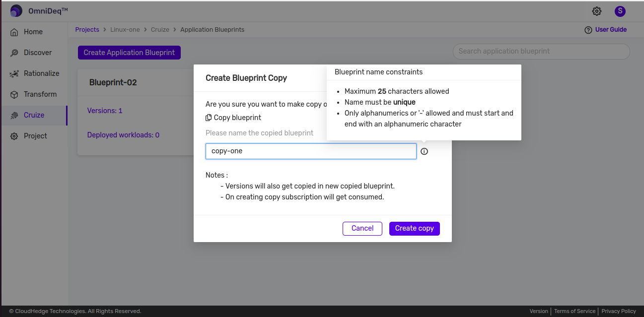Click Create Blueprint Copy dialog title
644x317 pixels.
pyautogui.click(x=246, y=78)
